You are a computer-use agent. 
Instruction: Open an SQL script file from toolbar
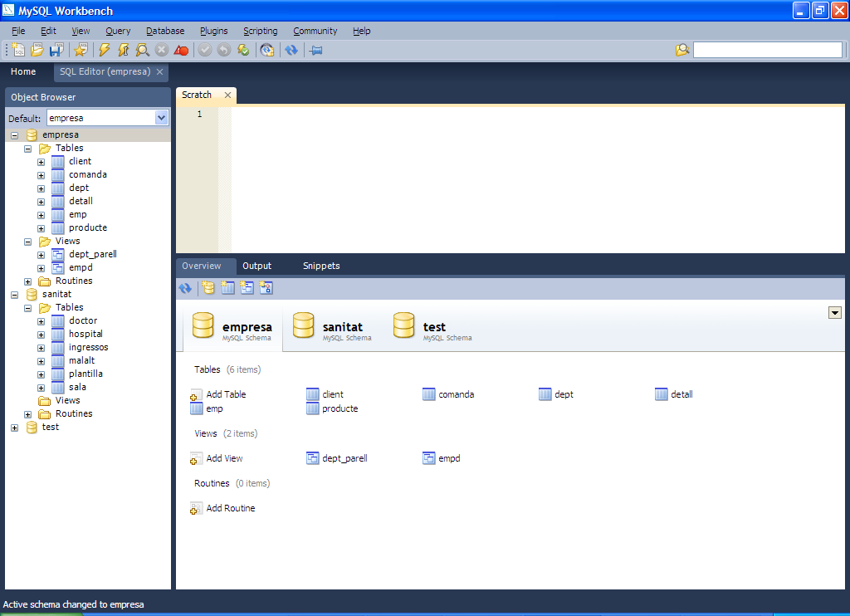click(37, 50)
